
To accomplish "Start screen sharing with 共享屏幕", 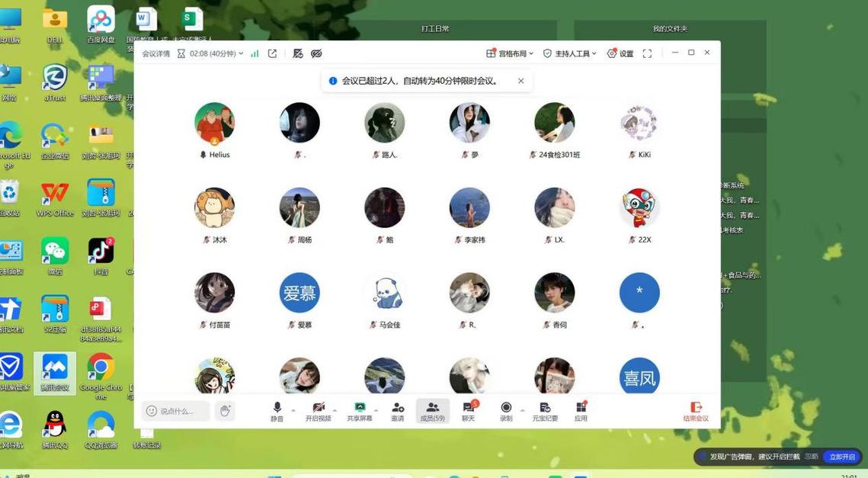I will tap(359, 412).
